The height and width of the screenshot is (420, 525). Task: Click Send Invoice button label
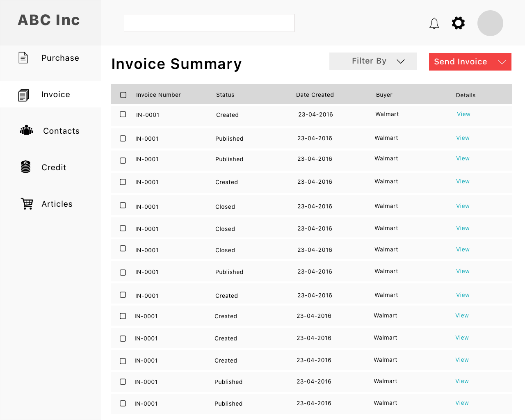coord(461,62)
